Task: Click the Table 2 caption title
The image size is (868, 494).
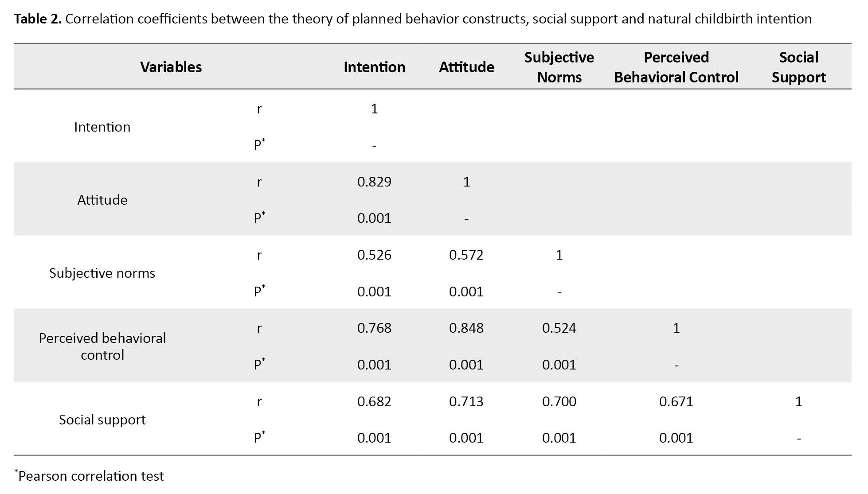Action: pyautogui.click(x=412, y=19)
